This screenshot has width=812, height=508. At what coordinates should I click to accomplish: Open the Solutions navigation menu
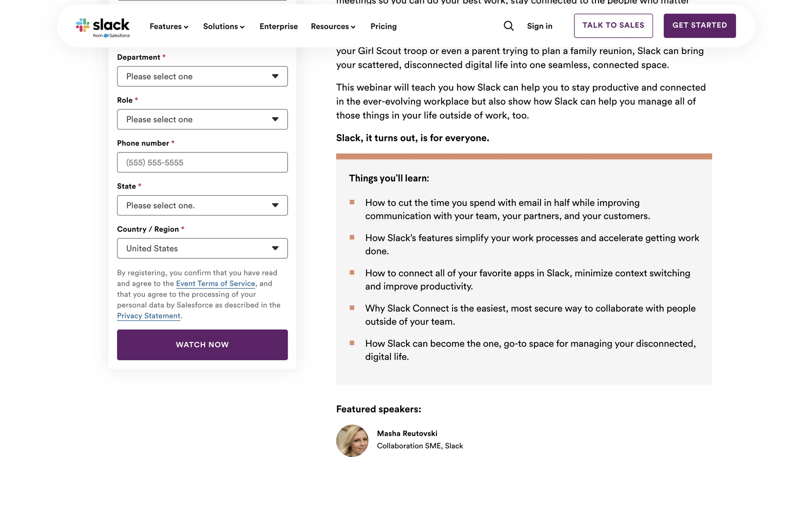(224, 26)
